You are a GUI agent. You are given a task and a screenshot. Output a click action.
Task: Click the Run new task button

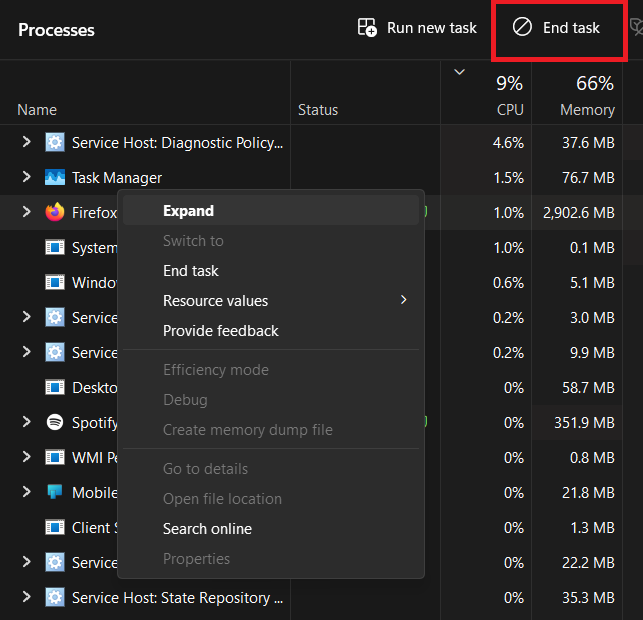click(417, 28)
